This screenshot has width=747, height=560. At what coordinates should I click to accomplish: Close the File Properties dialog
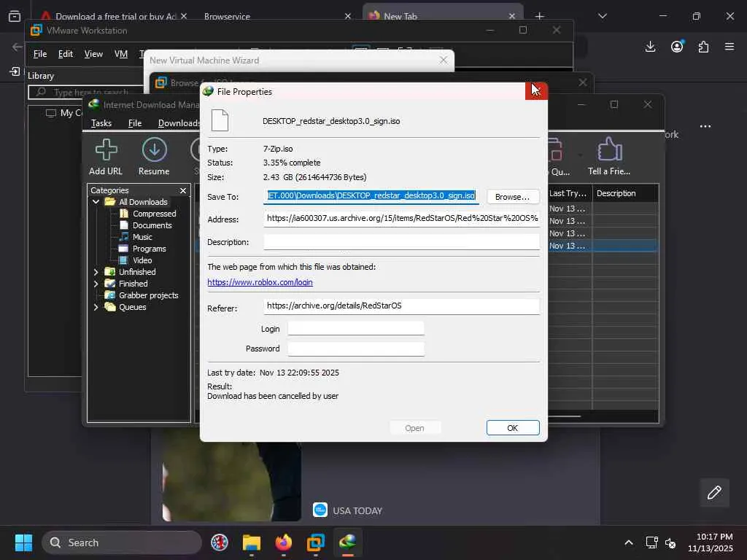click(x=536, y=90)
